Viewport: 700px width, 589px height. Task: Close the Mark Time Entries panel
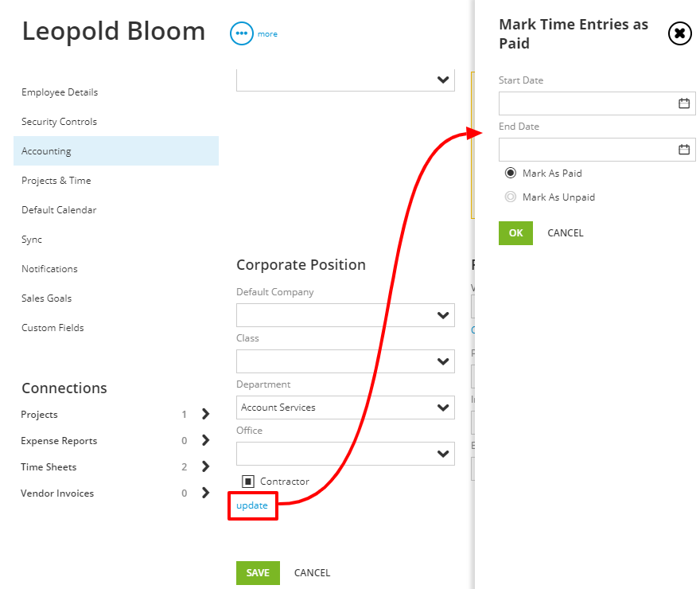click(679, 33)
